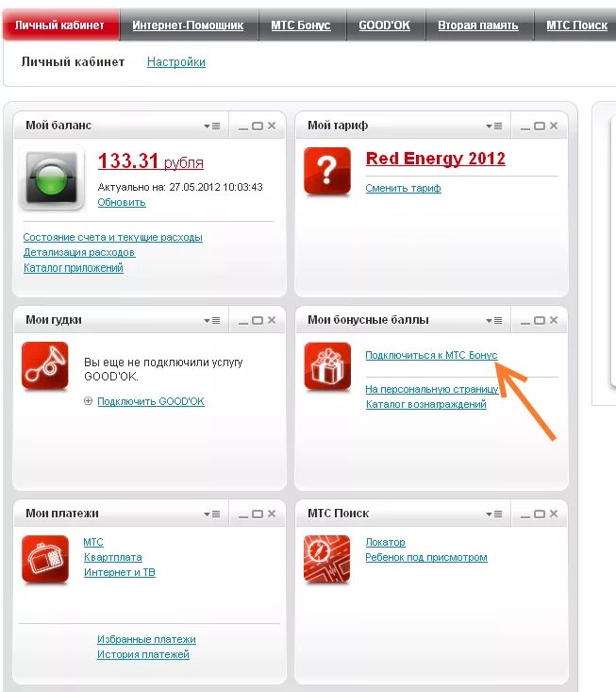Click the wallet icon in Мои платежи
Viewport: 616px width, 692px height.
[x=45, y=559]
